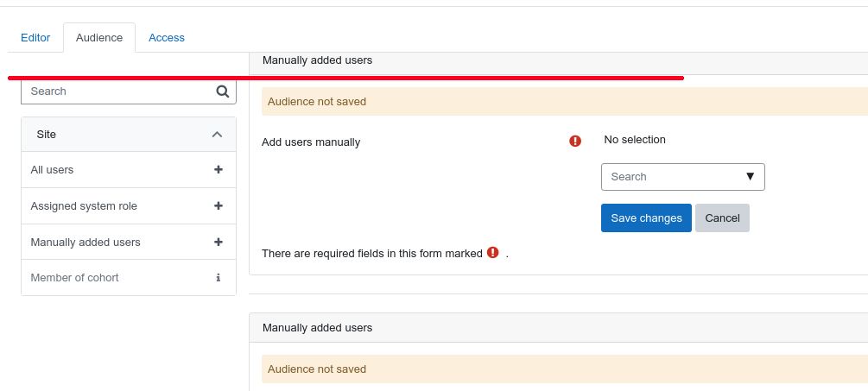This screenshot has height=391, width=868.
Task: Switch to the Editor tab
Action: tap(35, 38)
